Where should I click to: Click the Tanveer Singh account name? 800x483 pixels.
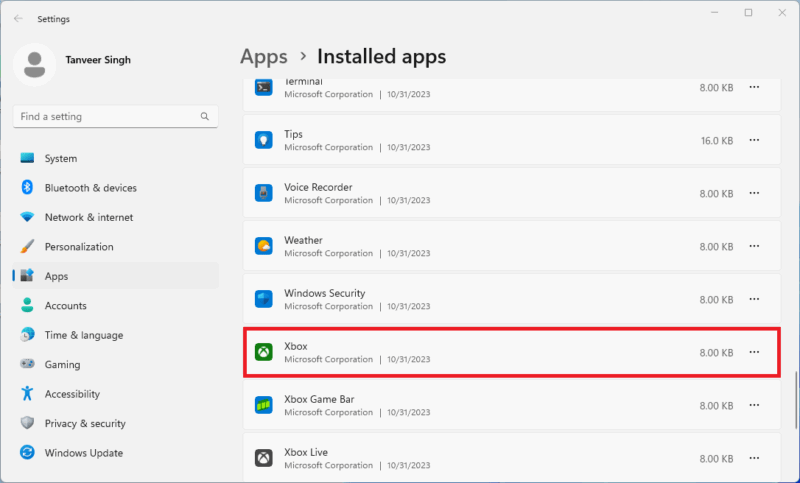pos(98,60)
